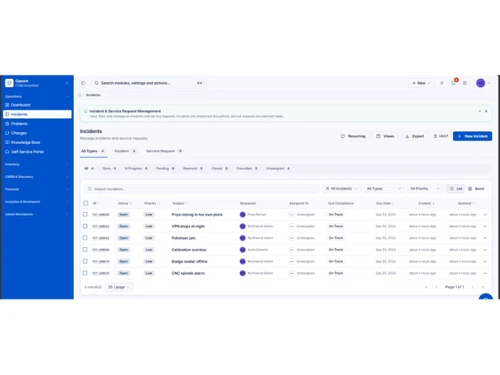Click the New Incident button
The image size is (500, 375).
[x=472, y=136]
